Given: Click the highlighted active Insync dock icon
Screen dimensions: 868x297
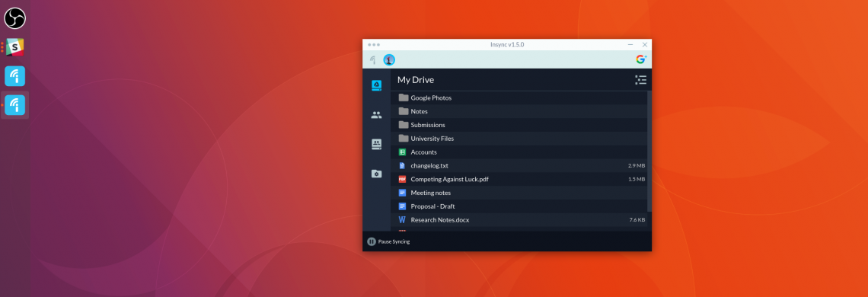Looking at the screenshot, I should [15, 105].
